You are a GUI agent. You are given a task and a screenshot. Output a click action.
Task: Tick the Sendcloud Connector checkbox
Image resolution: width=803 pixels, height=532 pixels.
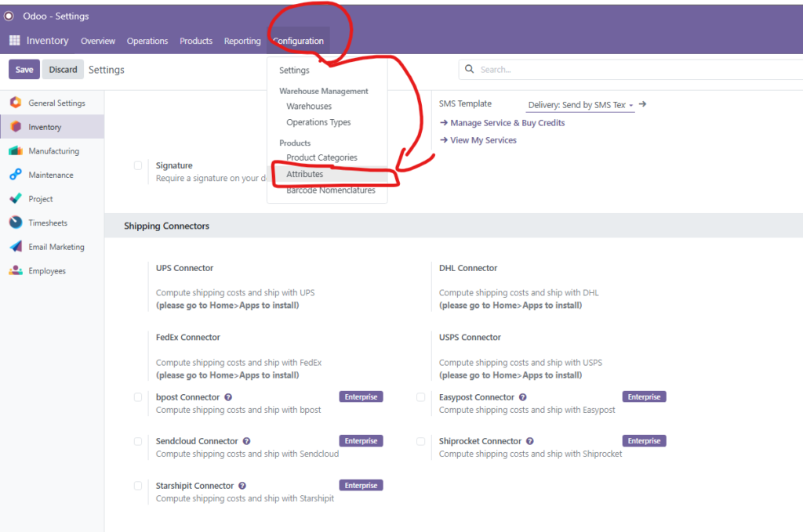pos(138,441)
